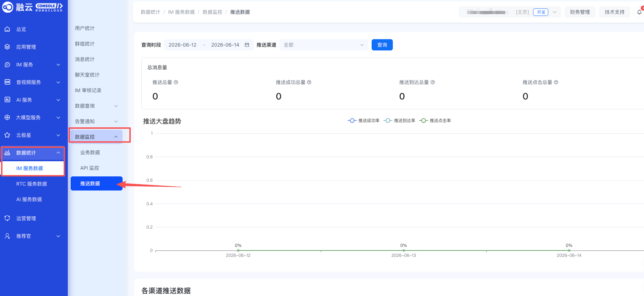Expand the 北极星 menu chevron
644x296 pixels.
click(x=58, y=135)
